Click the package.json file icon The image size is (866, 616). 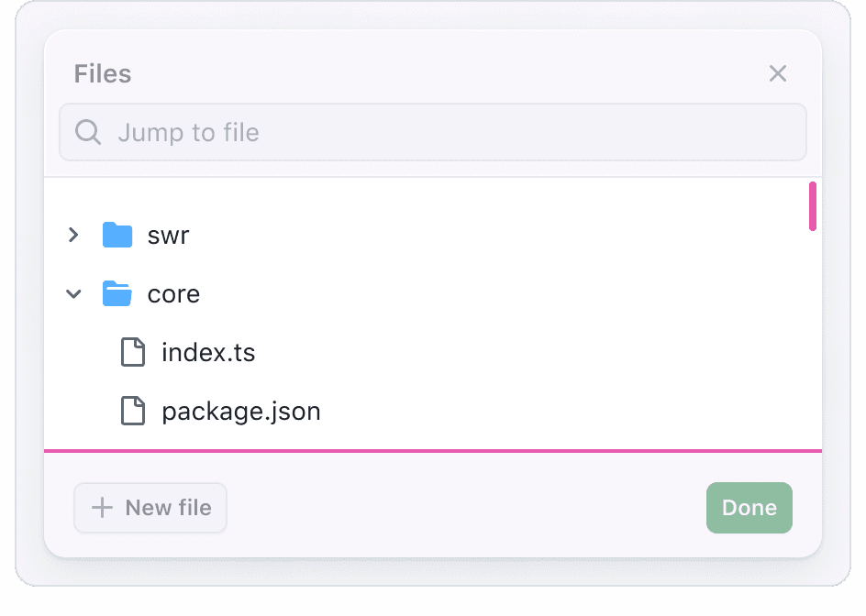point(133,412)
